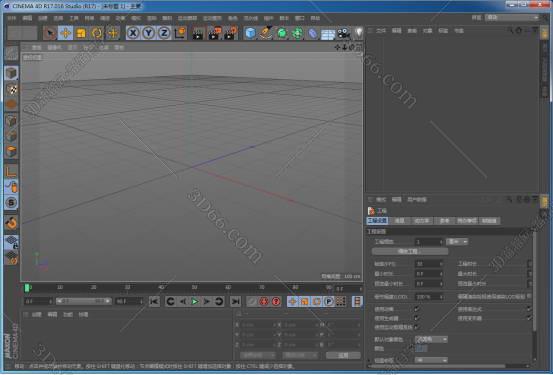Open the default object color dropdown
This screenshot has height=375, width=553.
click(431, 339)
